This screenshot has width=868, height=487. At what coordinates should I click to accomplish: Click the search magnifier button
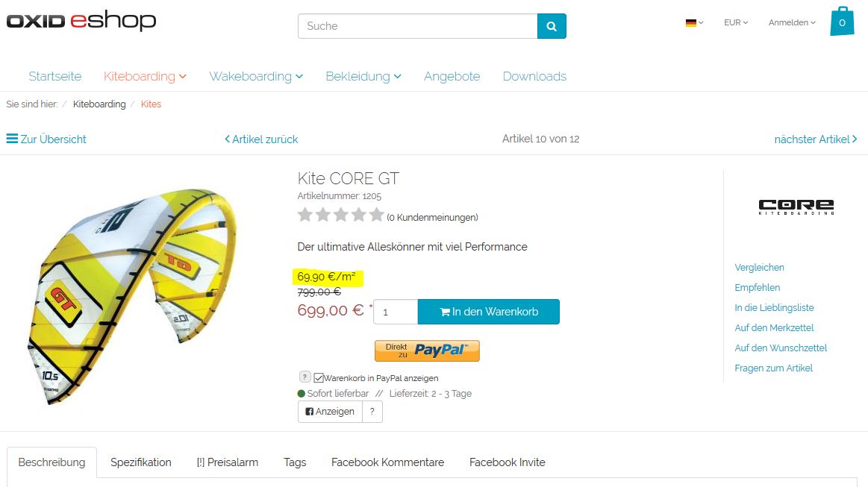[552, 26]
